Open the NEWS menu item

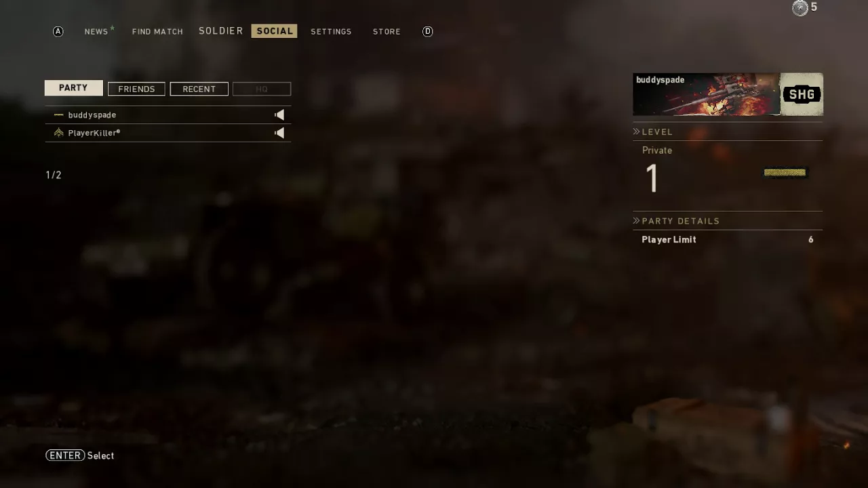click(96, 32)
